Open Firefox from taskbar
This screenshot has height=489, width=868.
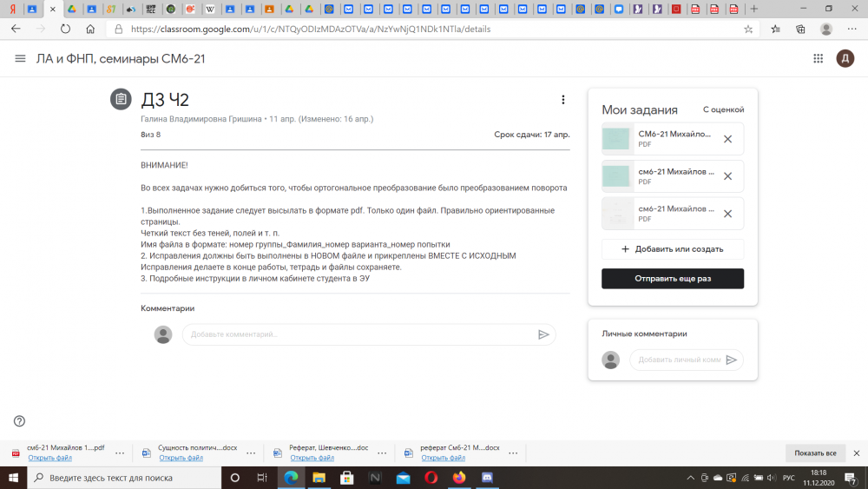(459, 478)
